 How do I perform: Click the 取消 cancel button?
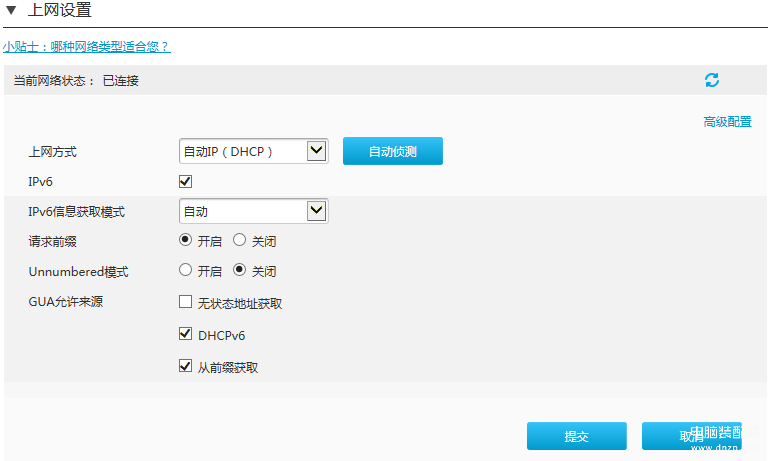[x=691, y=436]
